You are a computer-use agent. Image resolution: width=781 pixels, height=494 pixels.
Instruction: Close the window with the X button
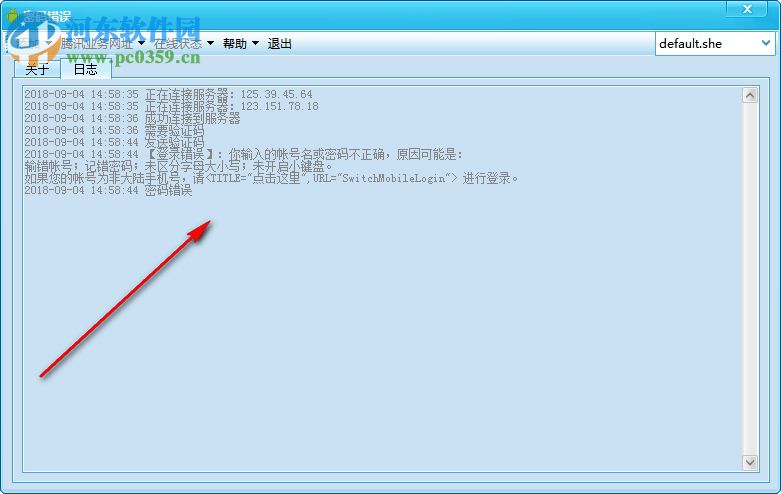747,9
